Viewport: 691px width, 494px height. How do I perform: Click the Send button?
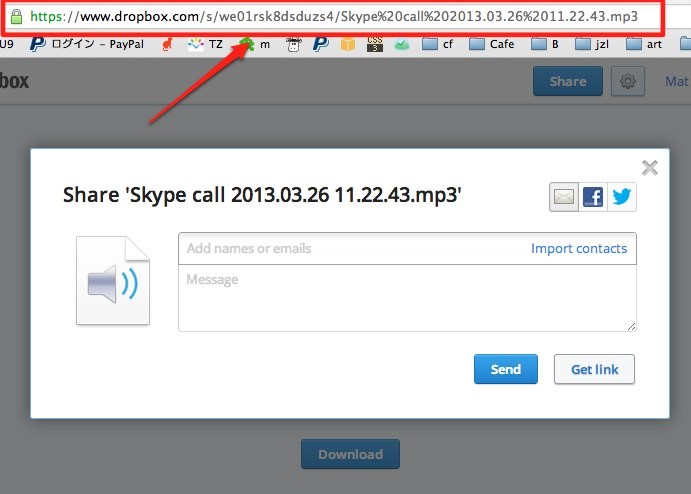(x=505, y=369)
